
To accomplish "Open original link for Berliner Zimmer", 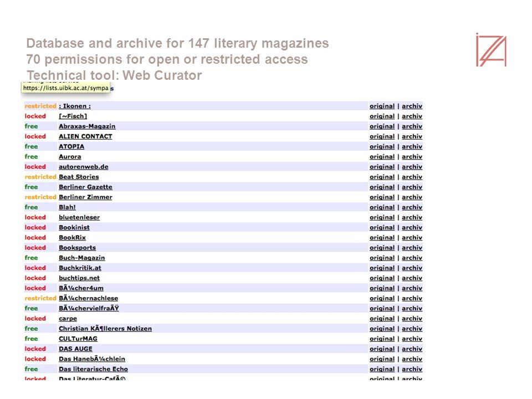I will (x=382, y=197).
